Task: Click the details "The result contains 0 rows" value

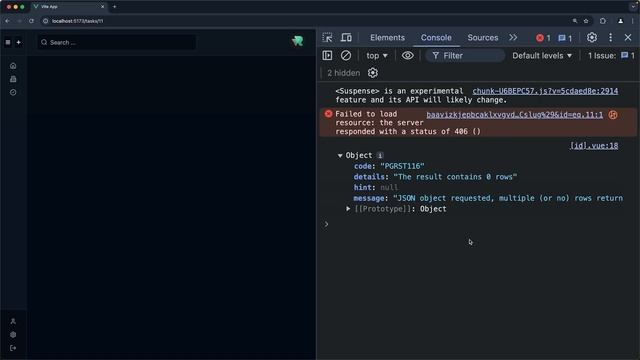Action: tap(455, 177)
